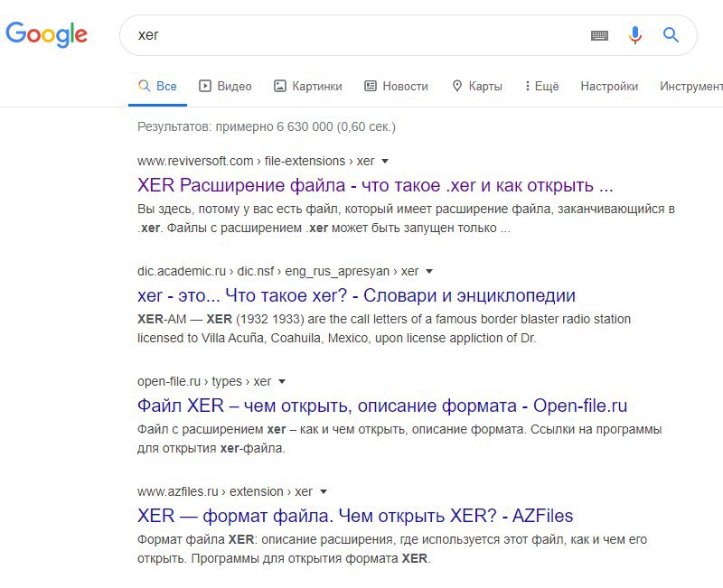Open Настройки menu
The image size is (723, 588).
(x=609, y=86)
